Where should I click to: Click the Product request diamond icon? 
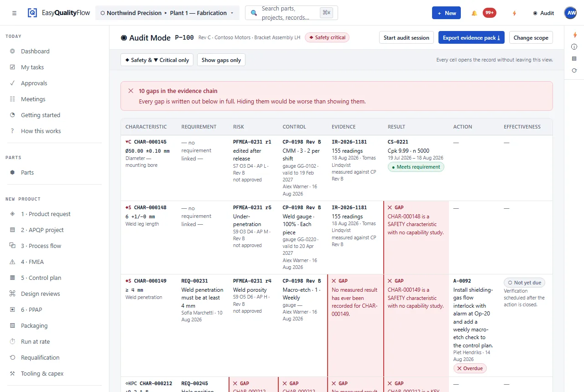point(12,214)
